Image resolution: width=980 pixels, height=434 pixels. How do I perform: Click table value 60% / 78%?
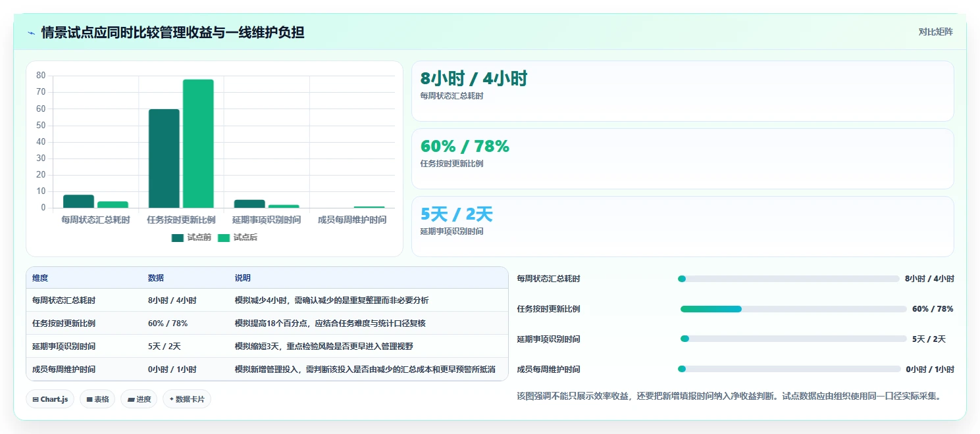tap(168, 324)
